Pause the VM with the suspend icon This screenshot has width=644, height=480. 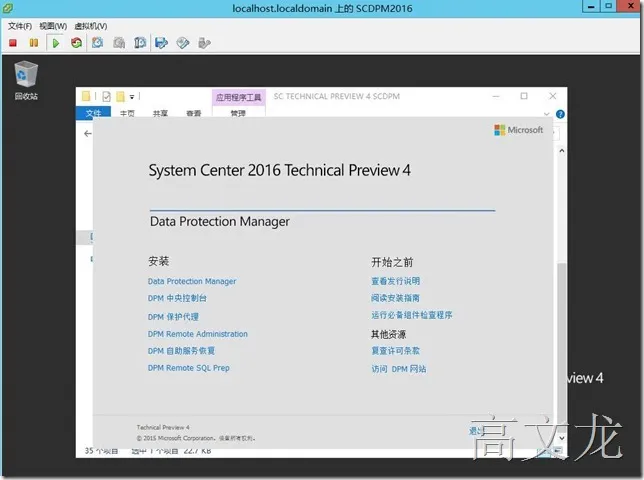click(x=34, y=43)
